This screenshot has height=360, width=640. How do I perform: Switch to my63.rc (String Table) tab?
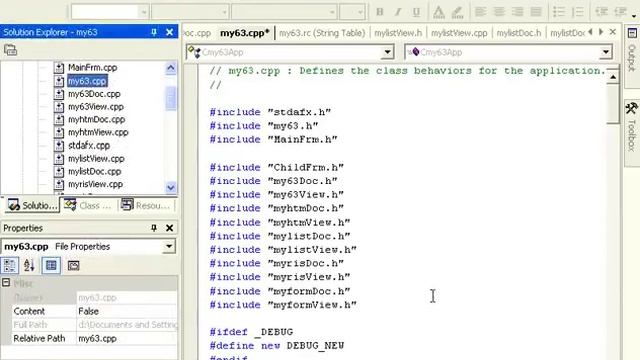click(x=322, y=33)
